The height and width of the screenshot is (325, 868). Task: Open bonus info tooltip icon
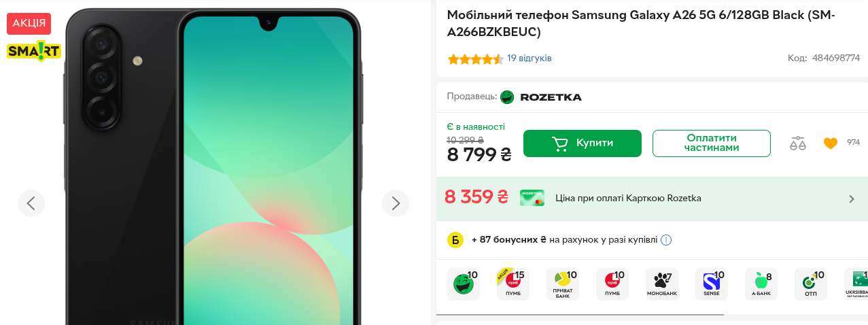(x=666, y=240)
